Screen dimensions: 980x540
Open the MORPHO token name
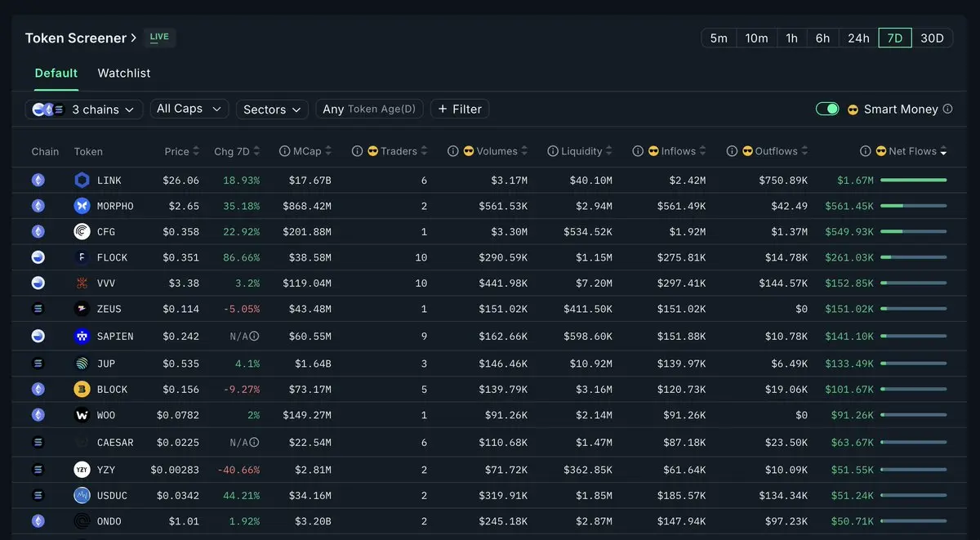tap(115, 206)
